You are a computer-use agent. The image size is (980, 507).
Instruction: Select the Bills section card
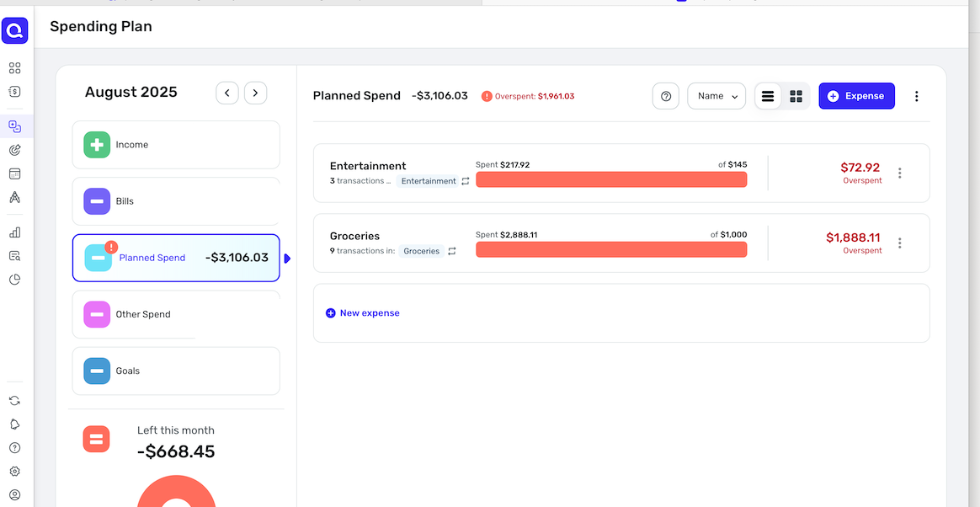pyautogui.click(x=176, y=201)
